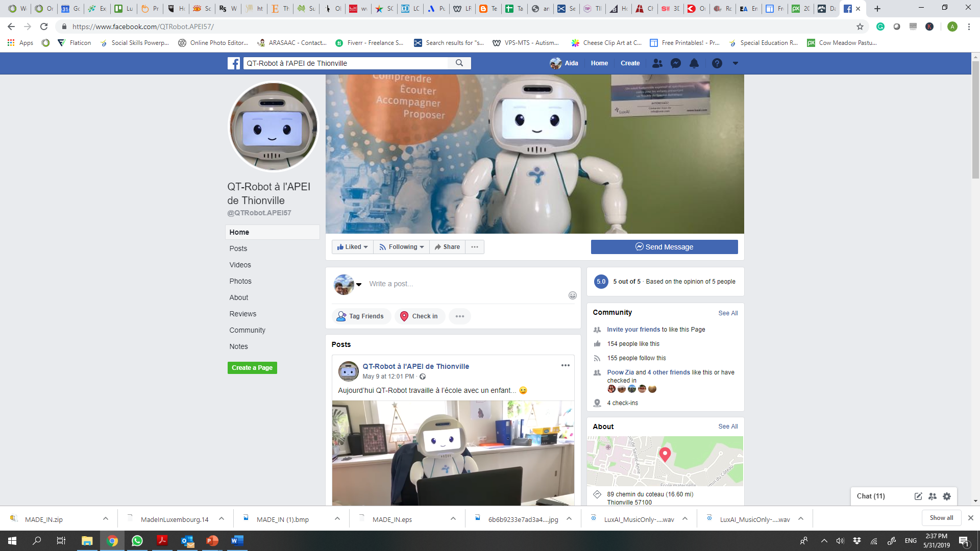Click the Facebook search magnifier button
The image size is (980, 551).
pos(459,63)
